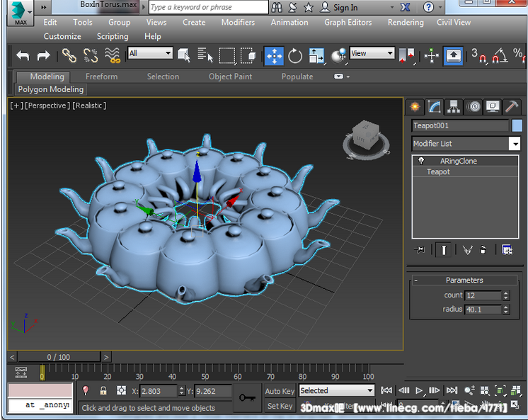The height and width of the screenshot is (420, 528).
Task: Open the Selected key filter dropdown
Action: 336,391
